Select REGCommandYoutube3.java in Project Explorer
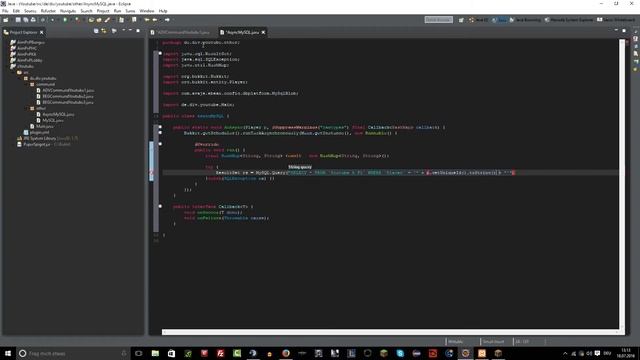 click(x=65, y=102)
